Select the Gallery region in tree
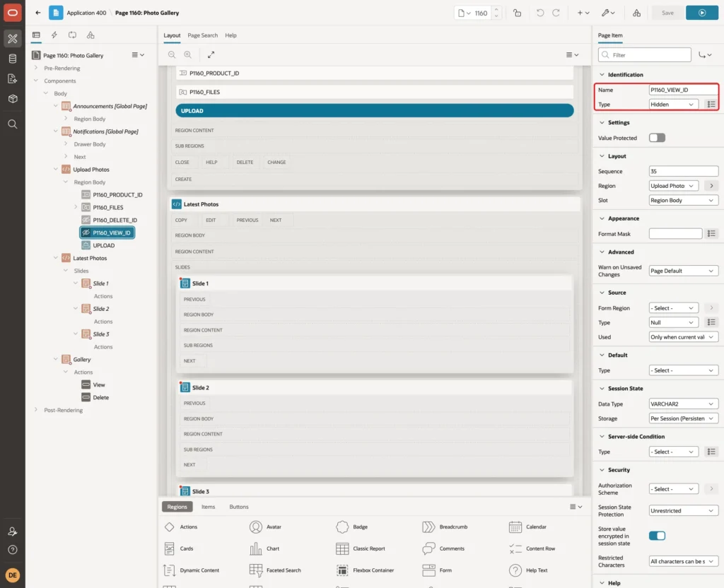 click(x=82, y=360)
